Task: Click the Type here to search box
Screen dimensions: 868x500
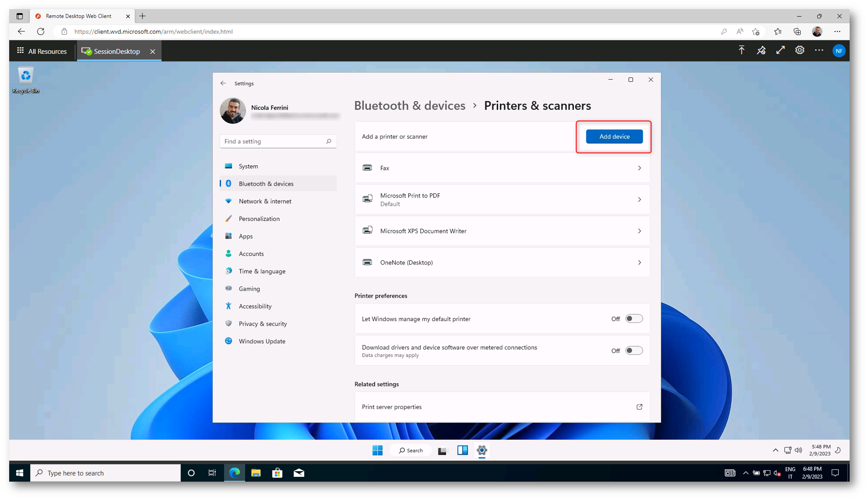Action: coord(105,473)
